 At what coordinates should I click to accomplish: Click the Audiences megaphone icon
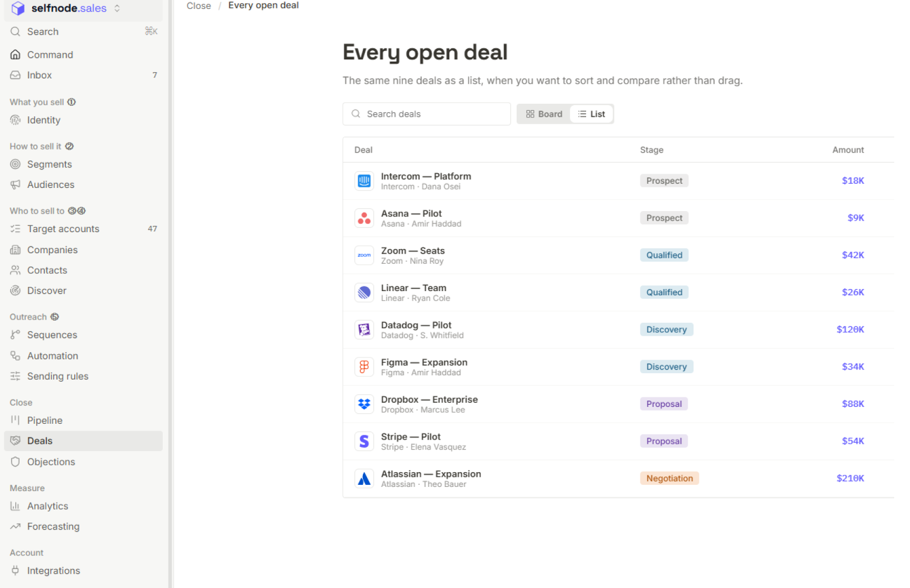(15, 185)
